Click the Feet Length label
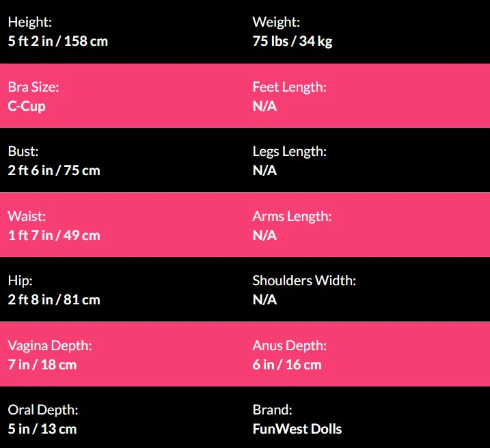Screen dimensions: 490x448 pos(289,87)
